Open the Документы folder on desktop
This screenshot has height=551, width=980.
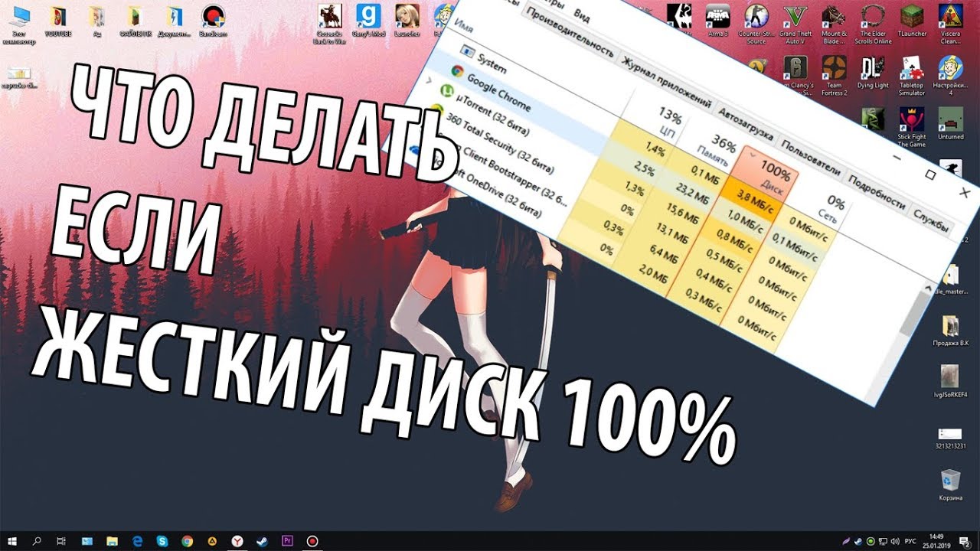point(174,21)
